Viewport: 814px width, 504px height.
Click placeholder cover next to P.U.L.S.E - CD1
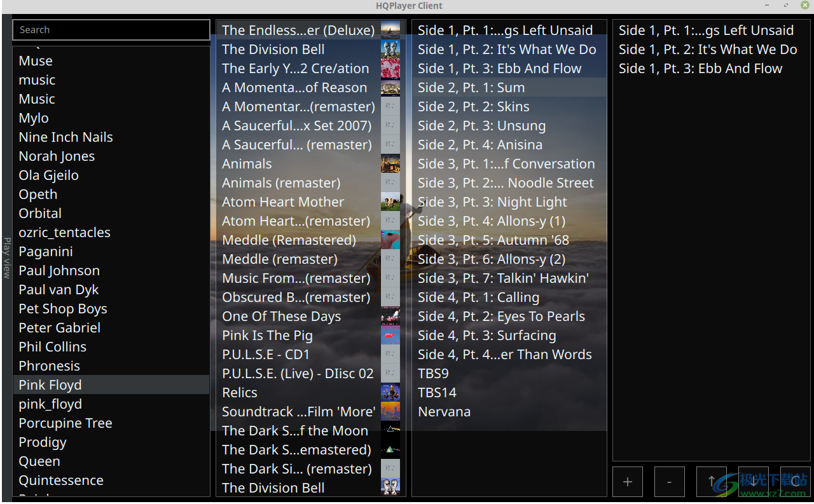coord(390,354)
